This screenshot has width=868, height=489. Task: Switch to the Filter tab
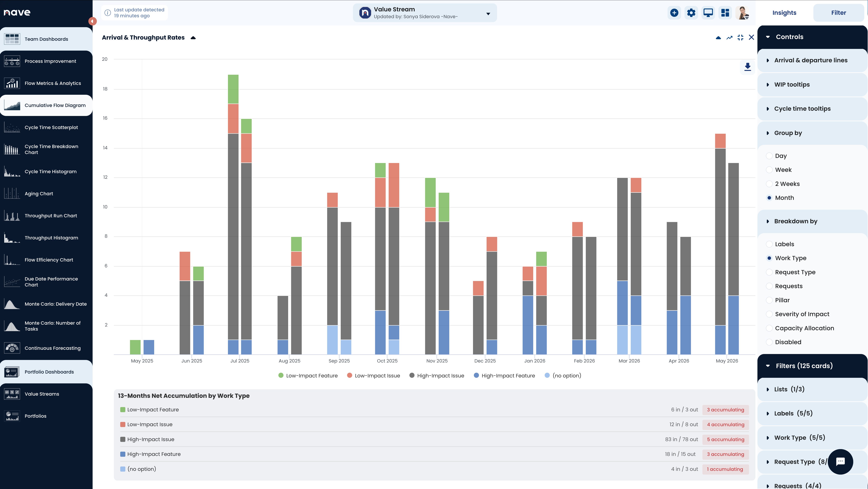(x=838, y=13)
